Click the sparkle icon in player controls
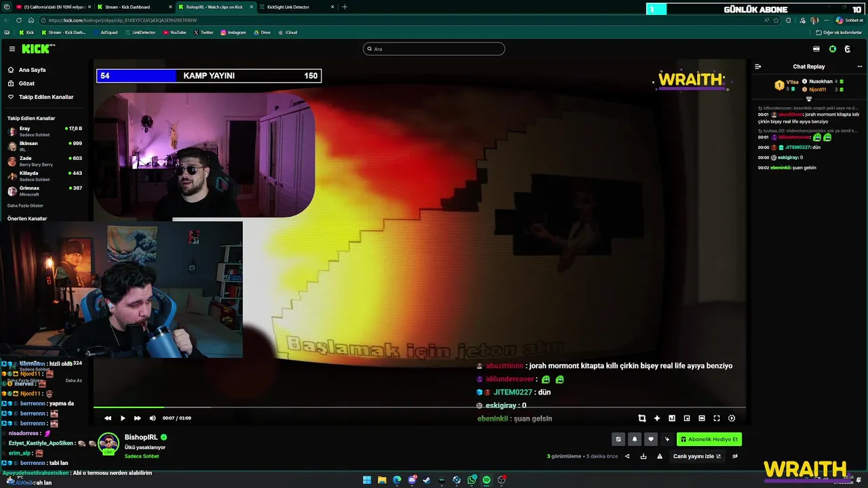The image size is (868, 488). [x=657, y=418]
